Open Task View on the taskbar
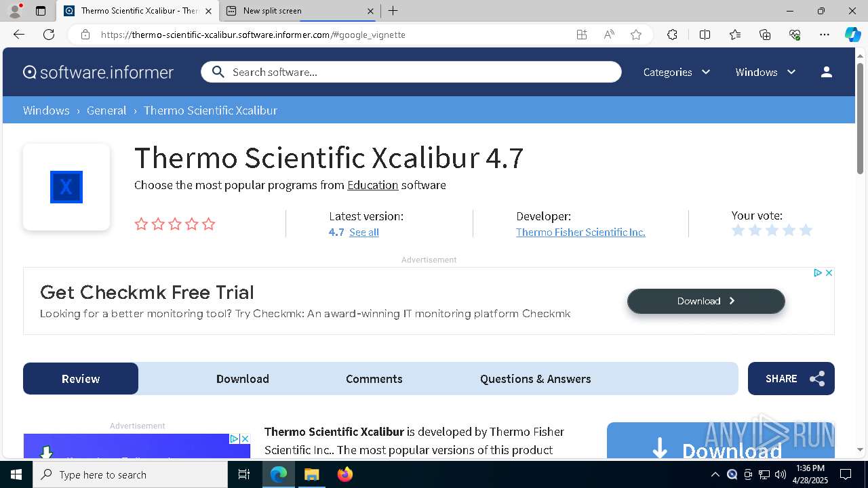Screen dimensions: 868x488 [x=244, y=474]
